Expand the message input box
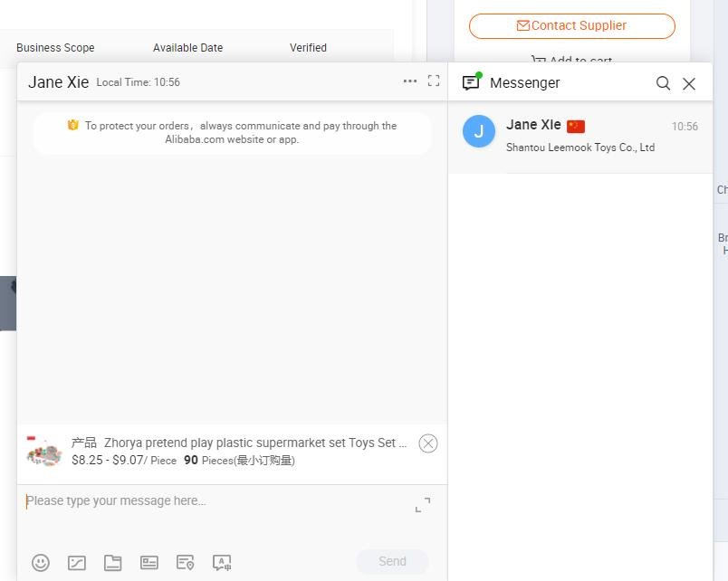728x581 pixels. pos(423,505)
